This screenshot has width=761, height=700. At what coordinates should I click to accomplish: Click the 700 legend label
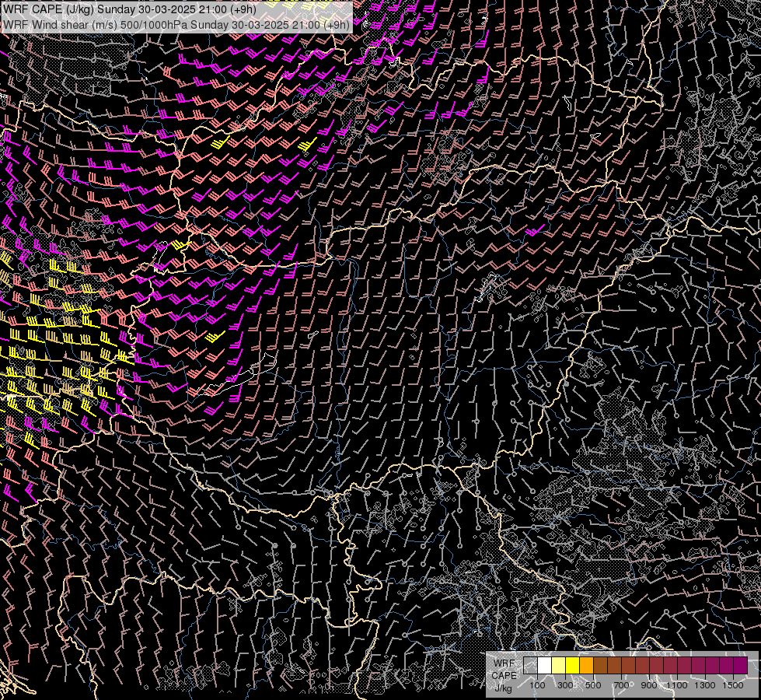click(x=621, y=685)
